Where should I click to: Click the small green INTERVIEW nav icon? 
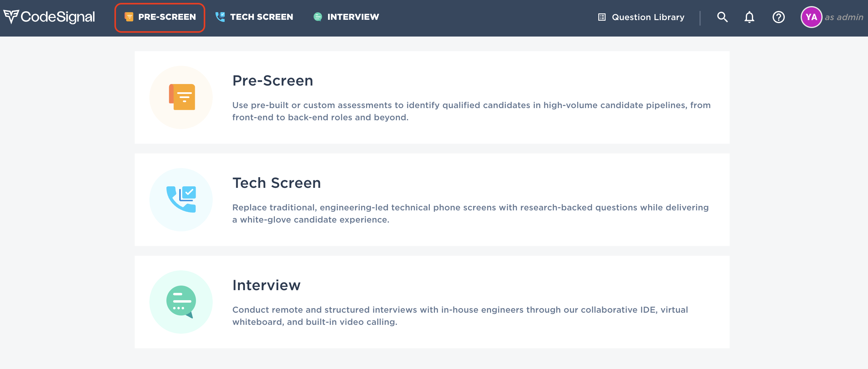[x=317, y=17]
